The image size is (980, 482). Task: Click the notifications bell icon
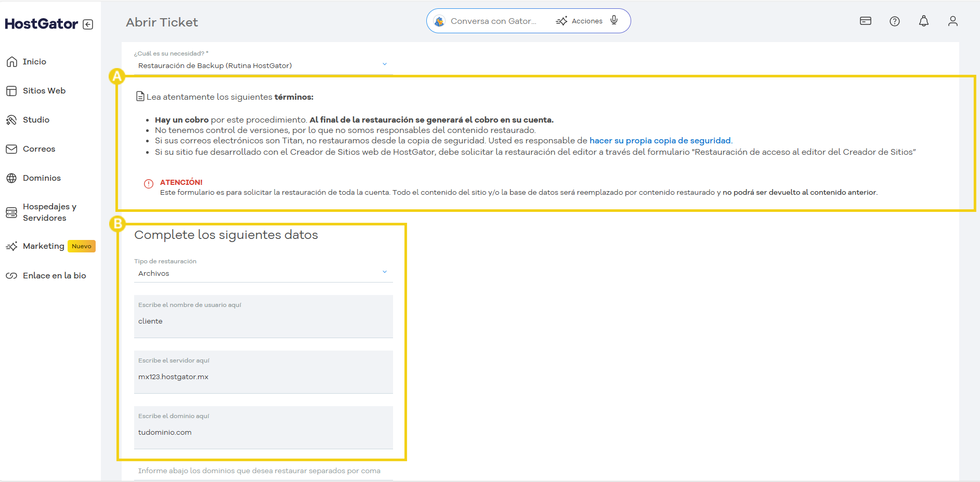coord(924,21)
